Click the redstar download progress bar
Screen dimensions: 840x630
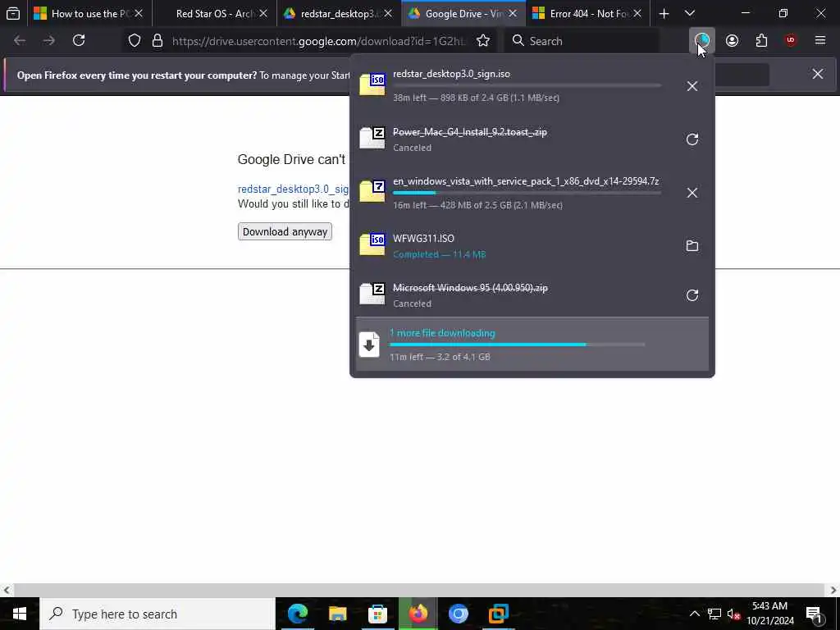tap(527, 85)
